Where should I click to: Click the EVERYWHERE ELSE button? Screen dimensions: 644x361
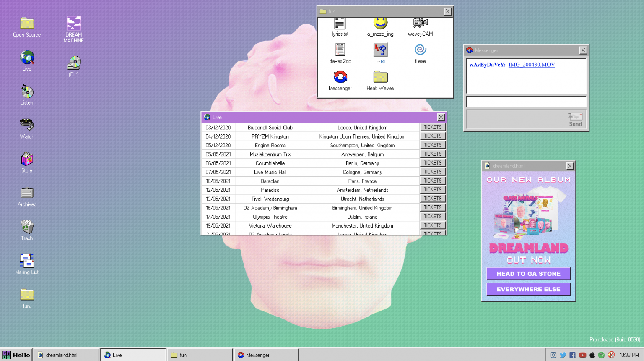pos(528,289)
